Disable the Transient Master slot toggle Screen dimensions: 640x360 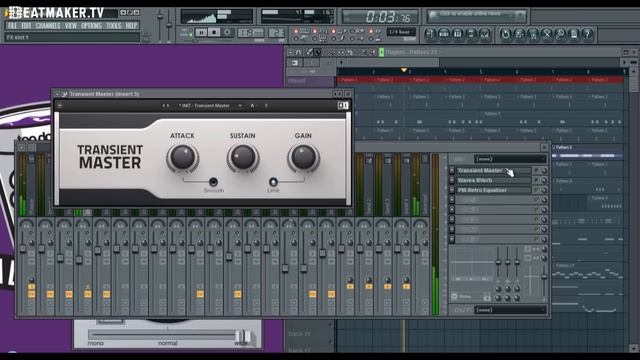536,171
